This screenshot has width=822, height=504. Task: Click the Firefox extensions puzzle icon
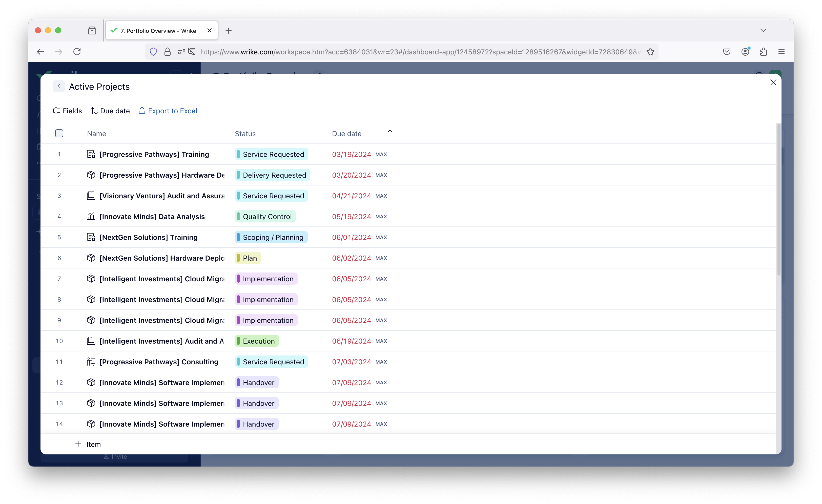[763, 52]
